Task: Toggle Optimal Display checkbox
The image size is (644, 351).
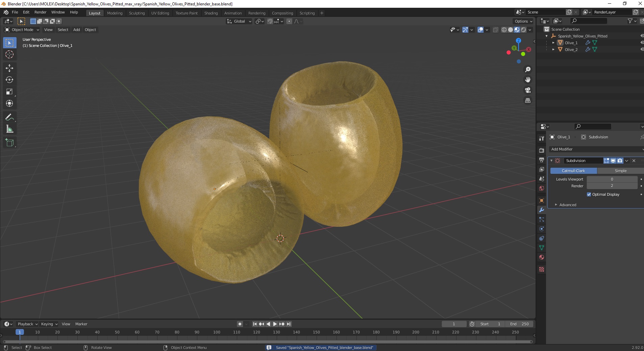Action: click(589, 194)
